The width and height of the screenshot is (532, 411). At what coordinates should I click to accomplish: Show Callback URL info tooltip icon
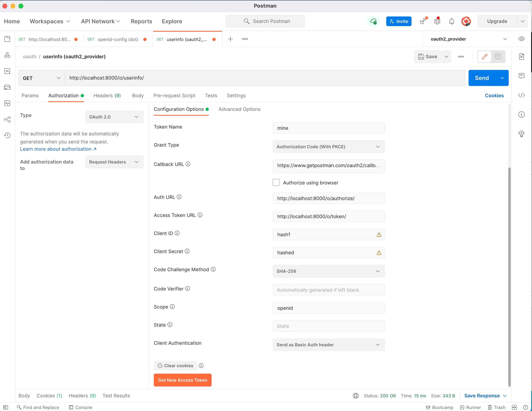[x=188, y=164]
